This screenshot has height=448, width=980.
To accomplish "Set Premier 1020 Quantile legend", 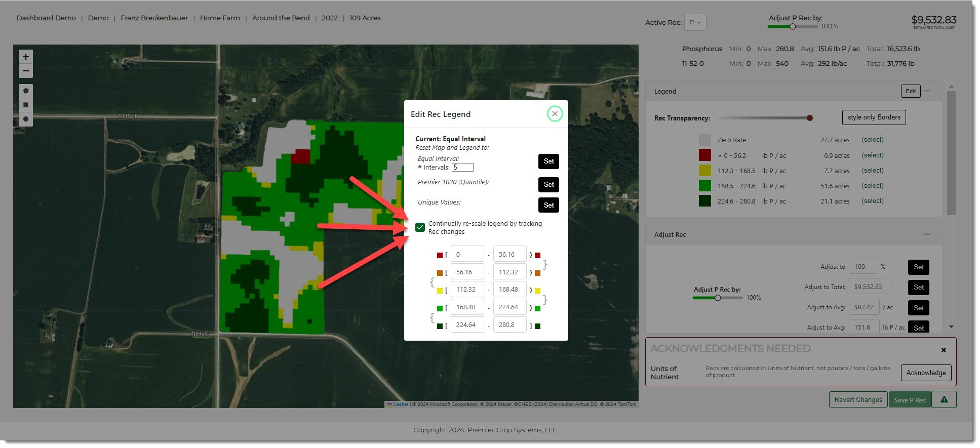I will [x=548, y=184].
